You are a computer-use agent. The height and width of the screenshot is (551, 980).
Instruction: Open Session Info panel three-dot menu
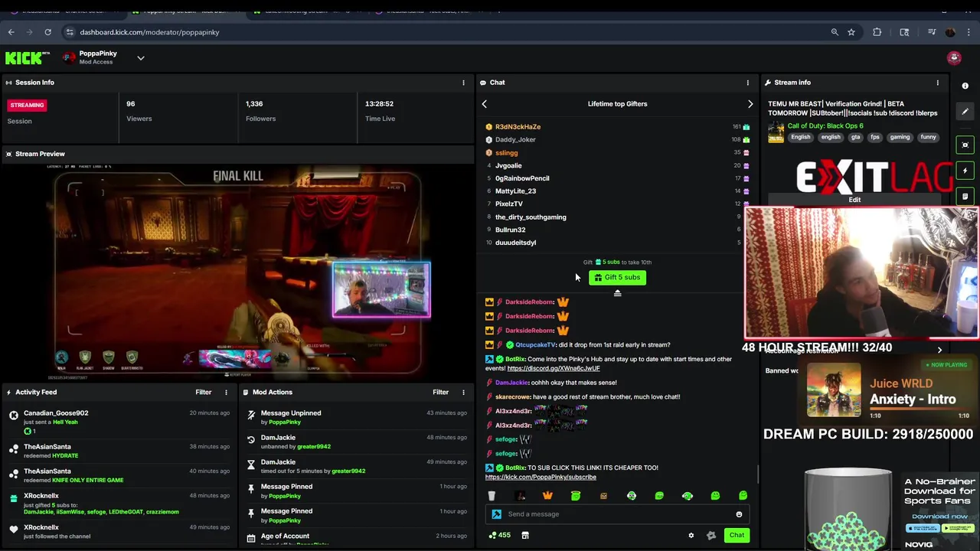tap(463, 83)
